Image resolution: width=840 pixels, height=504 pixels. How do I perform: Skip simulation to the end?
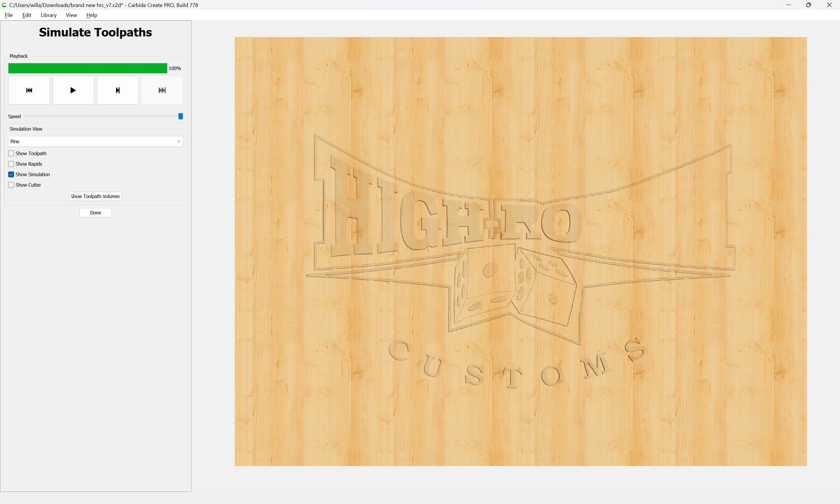point(162,90)
